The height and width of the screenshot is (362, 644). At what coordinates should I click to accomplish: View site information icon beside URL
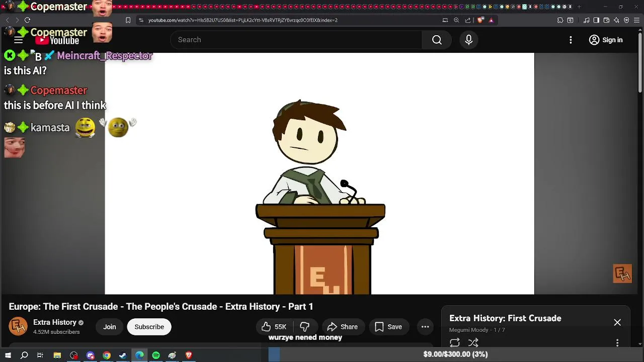point(141,20)
